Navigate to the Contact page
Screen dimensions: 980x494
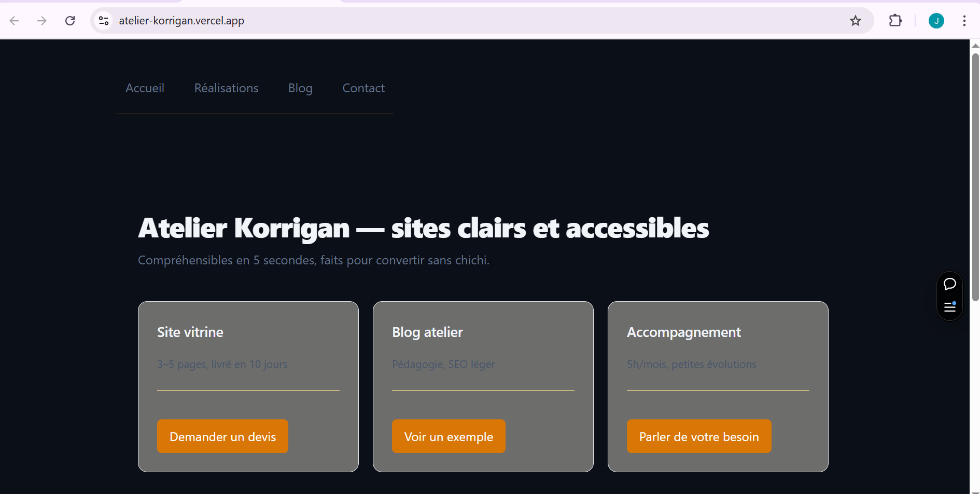click(363, 88)
